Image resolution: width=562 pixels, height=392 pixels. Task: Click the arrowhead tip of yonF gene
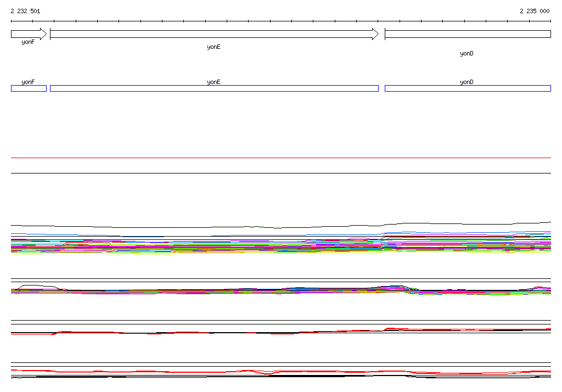click(x=45, y=34)
